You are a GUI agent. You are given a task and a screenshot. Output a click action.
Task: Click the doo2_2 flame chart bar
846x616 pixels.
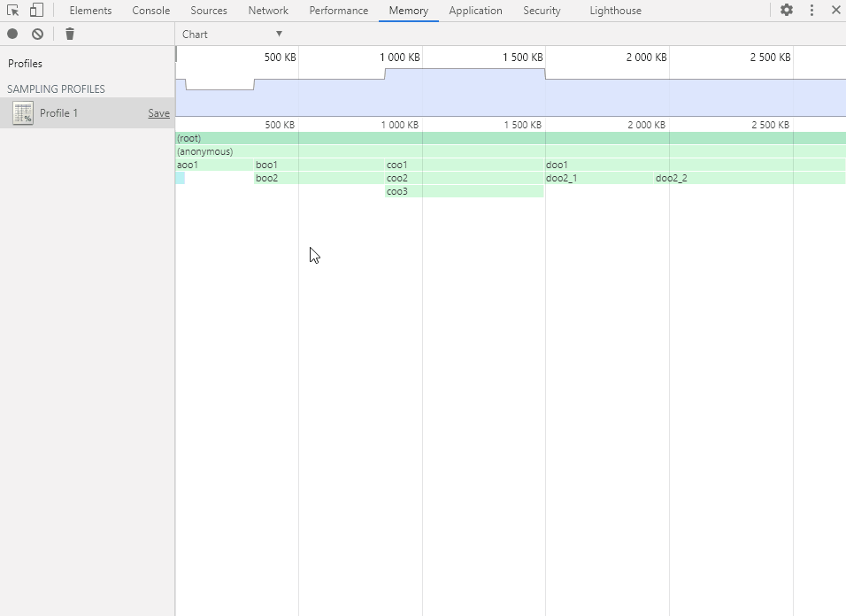[750, 178]
